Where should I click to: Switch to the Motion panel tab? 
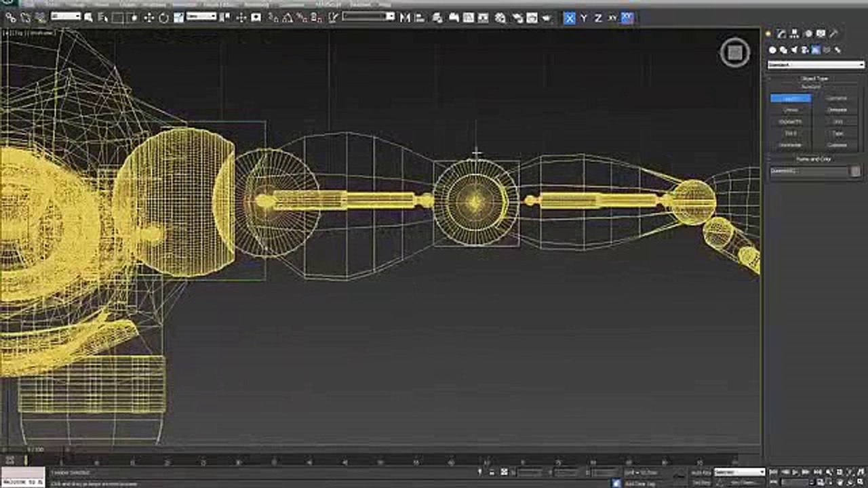pyautogui.click(x=808, y=33)
